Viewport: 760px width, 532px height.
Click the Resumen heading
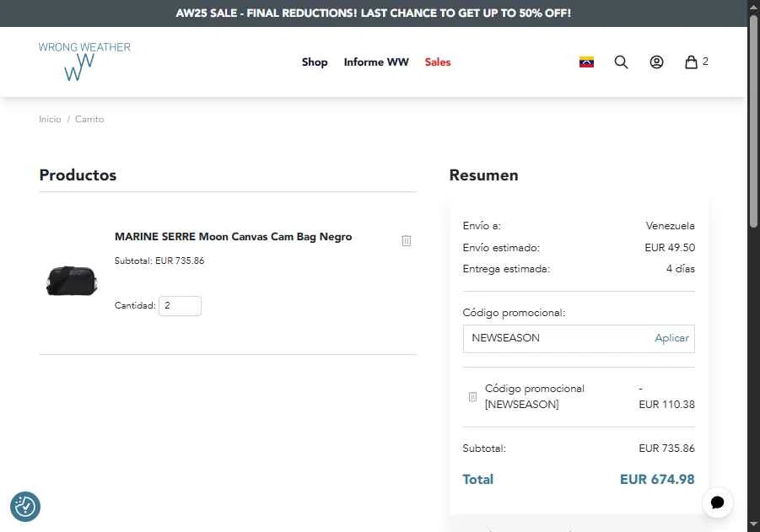pyautogui.click(x=483, y=175)
